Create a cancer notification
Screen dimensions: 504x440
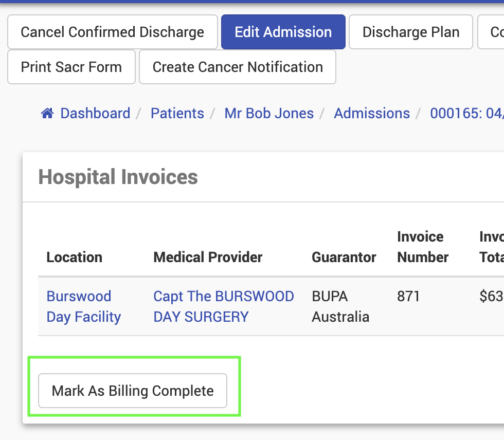pyautogui.click(x=238, y=67)
